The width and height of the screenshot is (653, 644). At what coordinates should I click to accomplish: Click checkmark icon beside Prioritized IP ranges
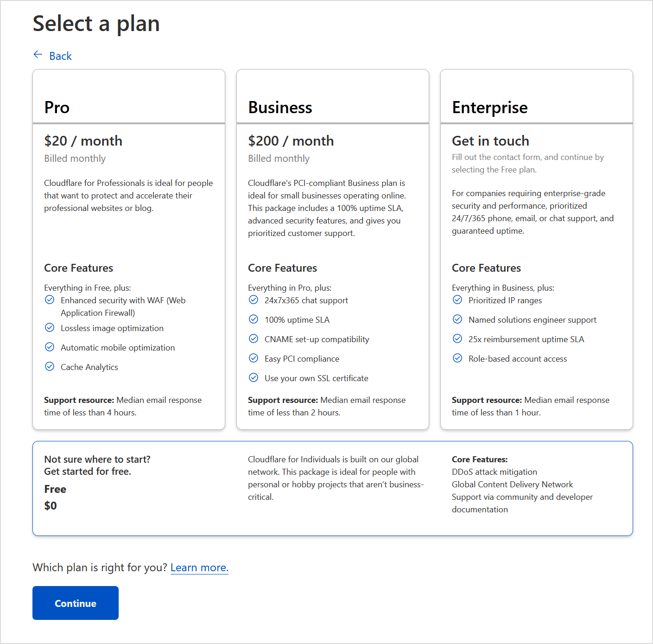click(x=457, y=300)
